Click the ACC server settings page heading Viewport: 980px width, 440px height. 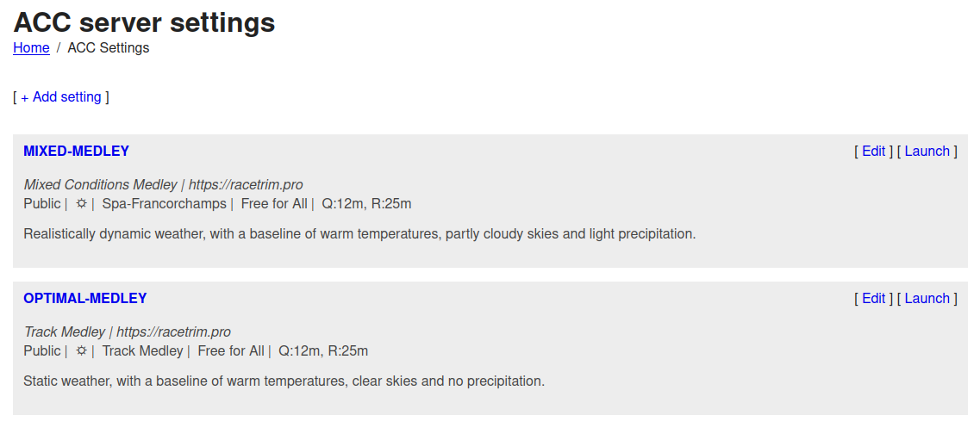tap(145, 22)
